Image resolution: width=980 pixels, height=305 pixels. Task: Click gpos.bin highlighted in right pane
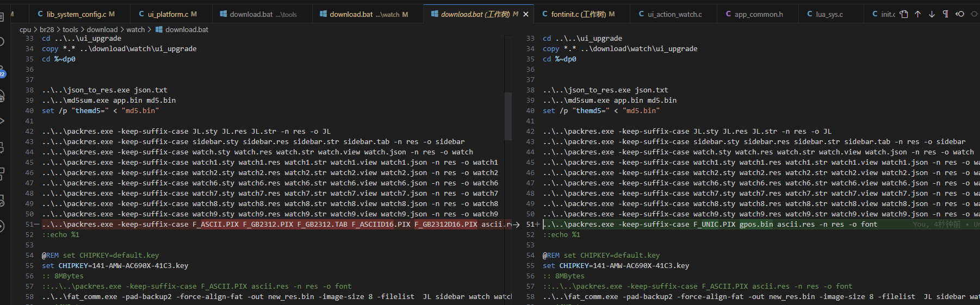coord(756,224)
